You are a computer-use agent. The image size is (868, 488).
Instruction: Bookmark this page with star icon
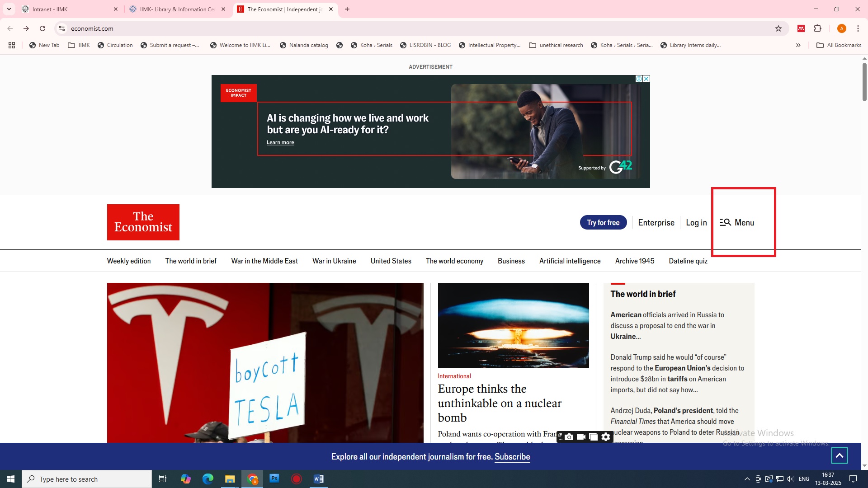[778, 28]
